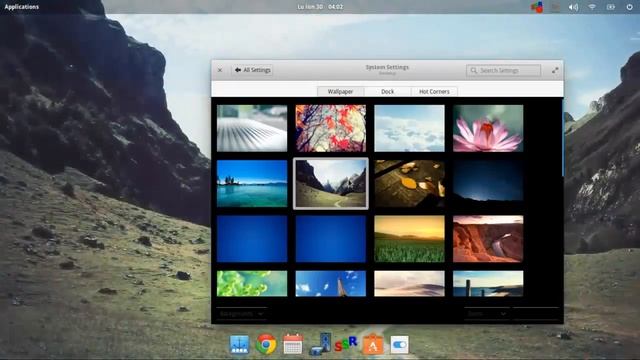Select the red autumn leaves wallpaper
This screenshot has height=360, width=640.
[331, 128]
